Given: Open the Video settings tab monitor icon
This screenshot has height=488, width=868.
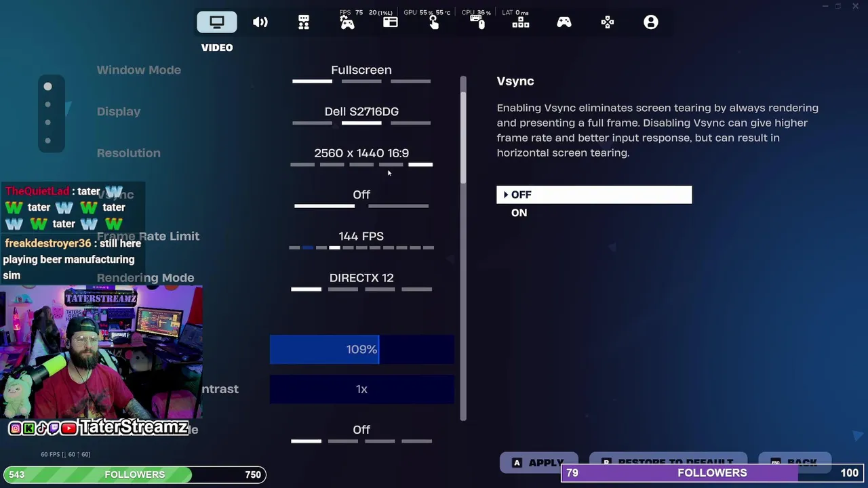Looking at the screenshot, I should pos(217,22).
